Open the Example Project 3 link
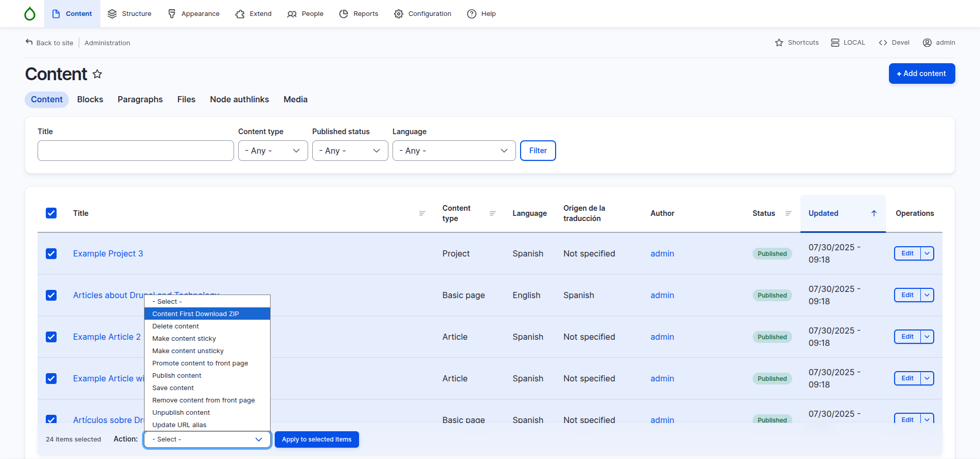The image size is (980, 459). click(108, 253)
